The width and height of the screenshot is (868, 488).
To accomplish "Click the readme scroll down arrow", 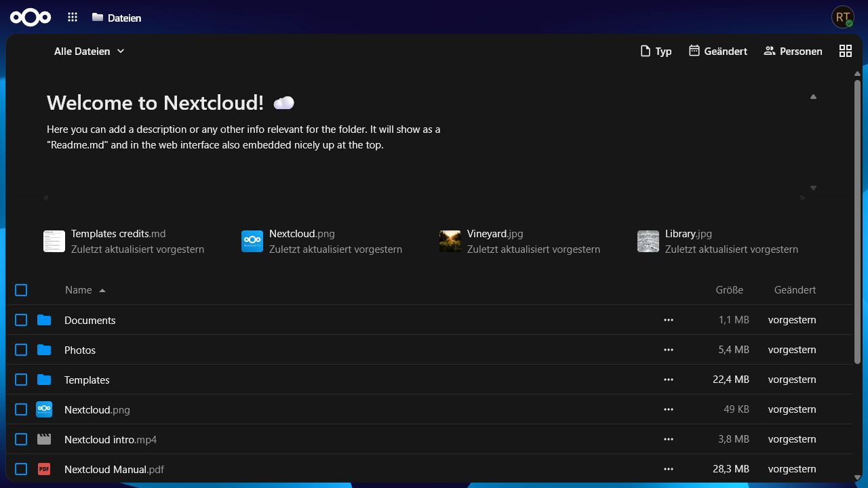I will point(813,188).
